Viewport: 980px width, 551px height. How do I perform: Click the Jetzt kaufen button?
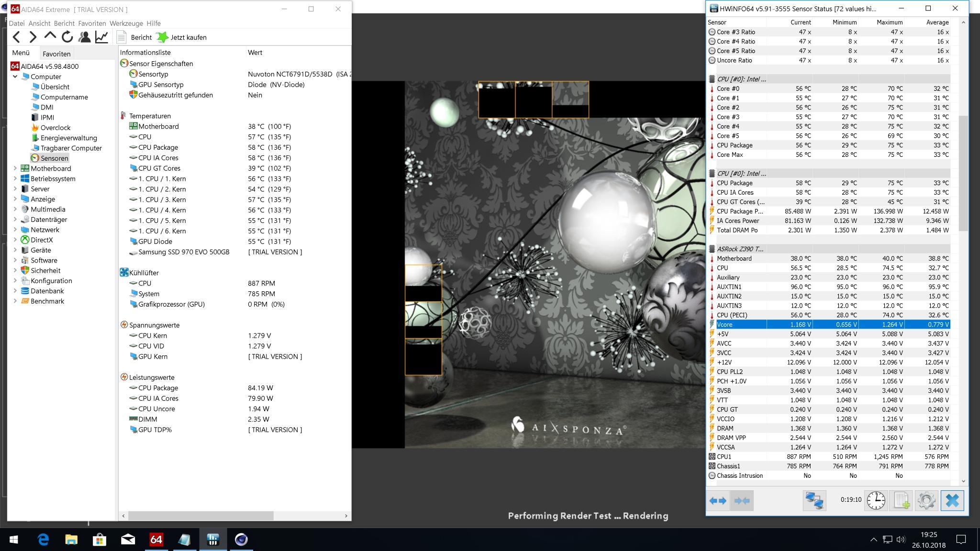(182, 37)
